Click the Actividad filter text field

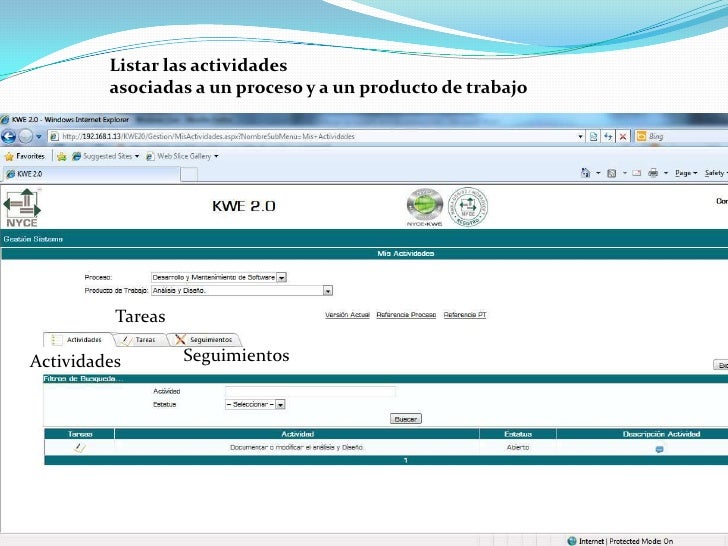click(x=310, y=391)
